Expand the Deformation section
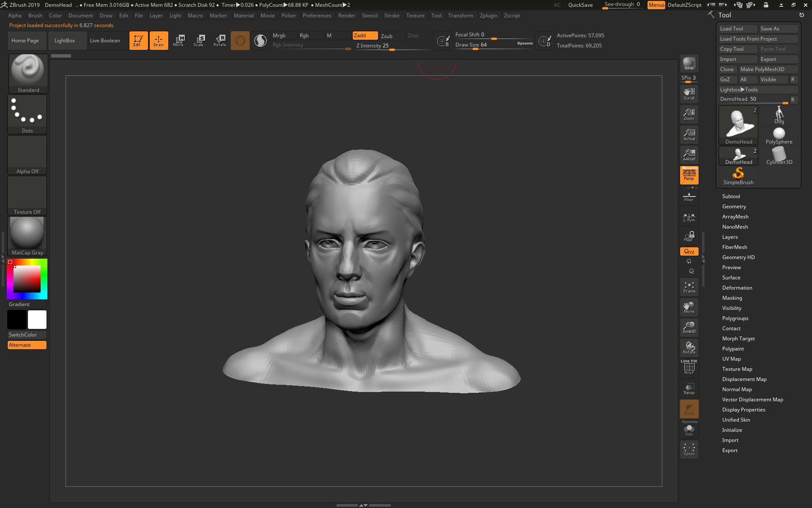This screenshot has width=812, height=508. (x=737, y=288)
